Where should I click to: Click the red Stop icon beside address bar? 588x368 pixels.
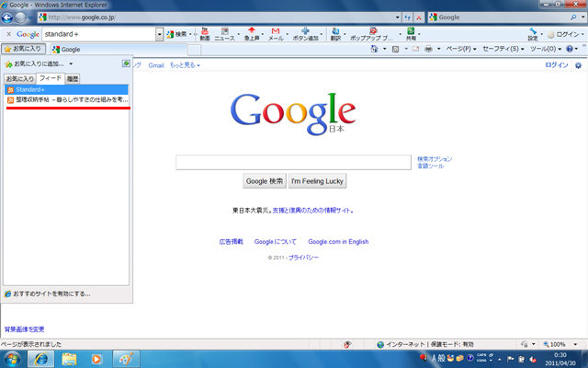419,17
